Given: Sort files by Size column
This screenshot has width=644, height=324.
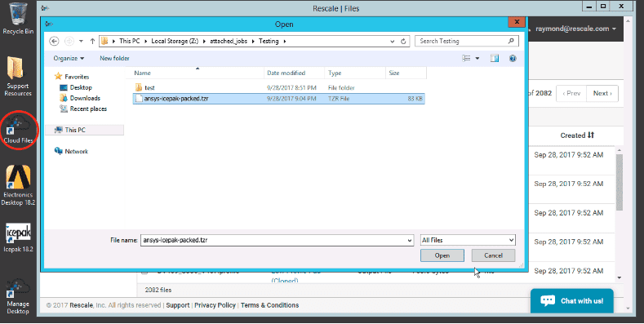Looking at the screenshot, I should 406,73.
